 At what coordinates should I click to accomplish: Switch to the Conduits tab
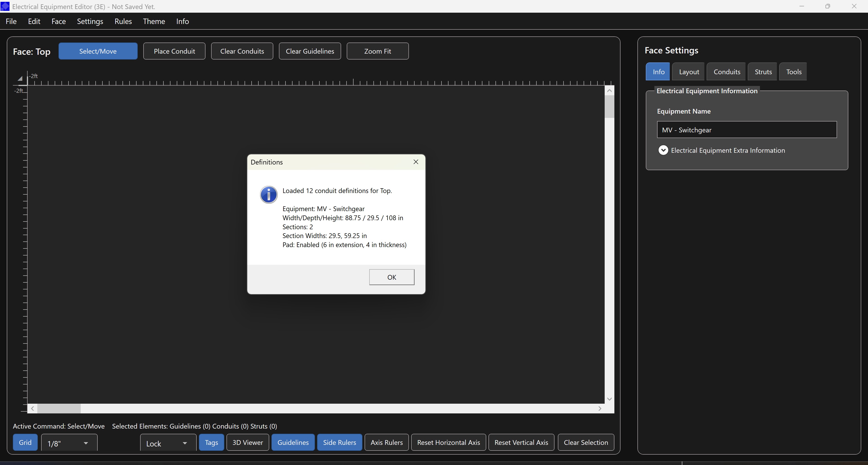point(726,72)
